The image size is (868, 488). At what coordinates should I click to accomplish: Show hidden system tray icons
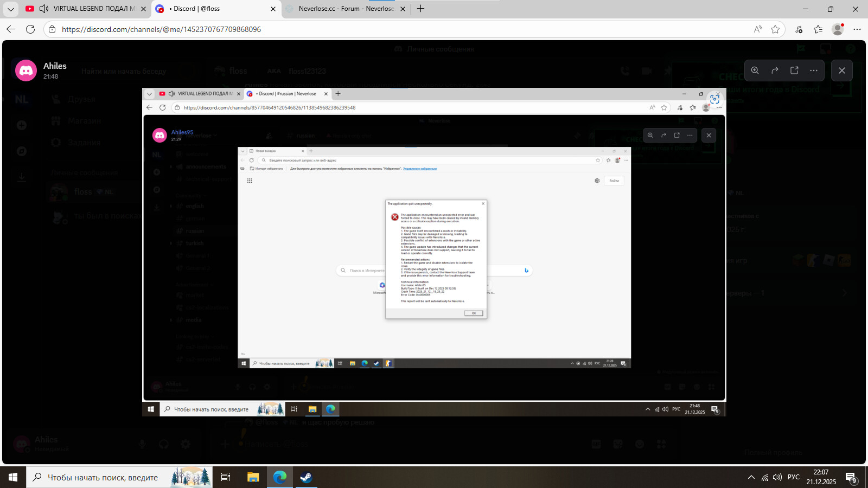click(751, 477)
